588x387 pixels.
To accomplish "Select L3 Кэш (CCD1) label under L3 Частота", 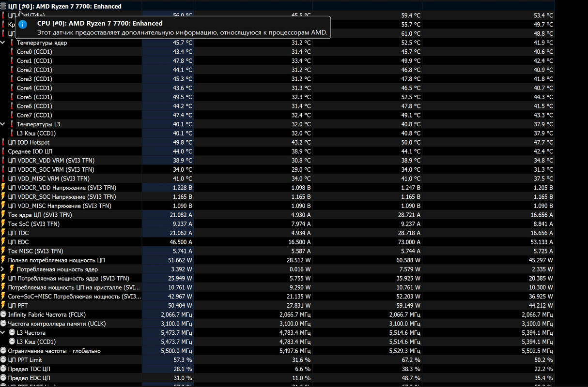I will [x=36, y=342].
